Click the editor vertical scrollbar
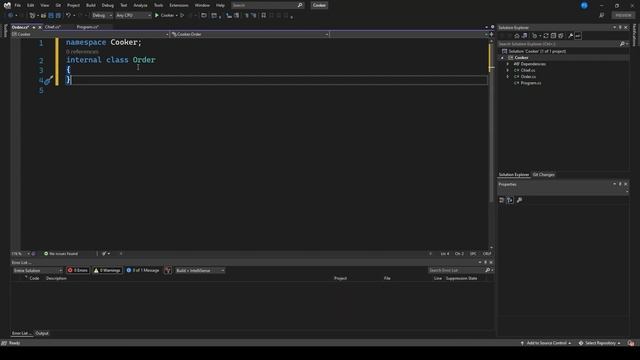This screenshot has height=360, width=640. [x=491, y=143]
